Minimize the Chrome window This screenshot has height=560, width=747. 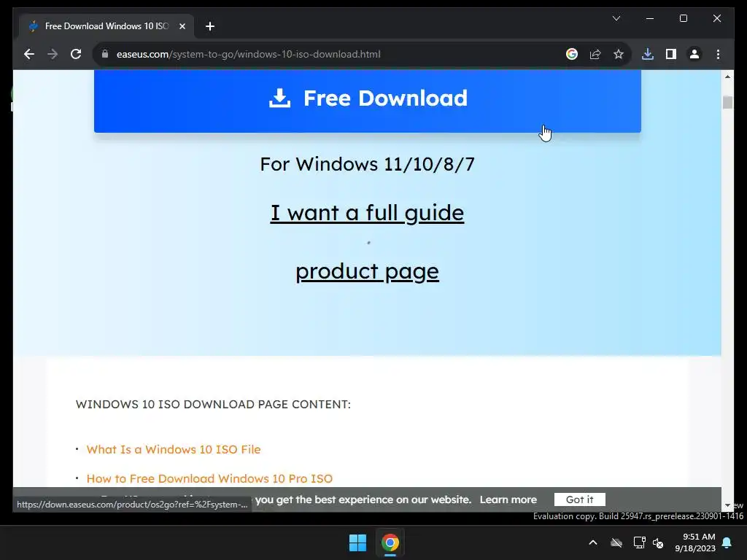(x=650, y=18)
